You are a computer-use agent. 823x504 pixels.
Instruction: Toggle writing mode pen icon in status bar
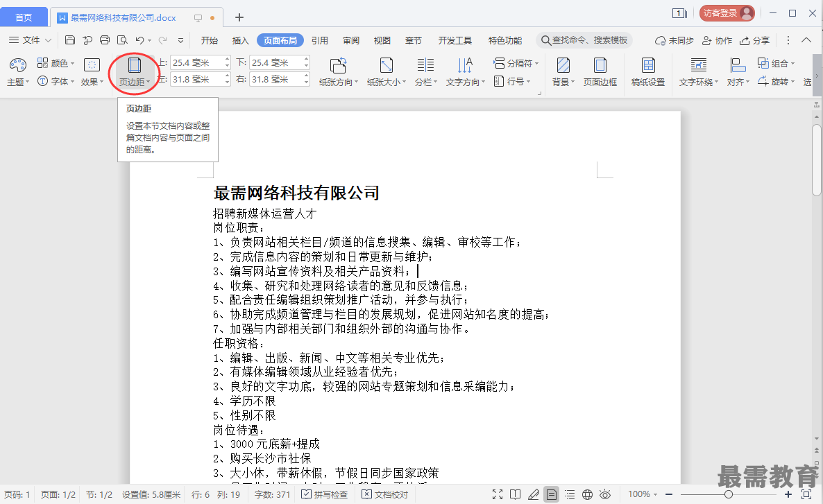pos(534,494)
